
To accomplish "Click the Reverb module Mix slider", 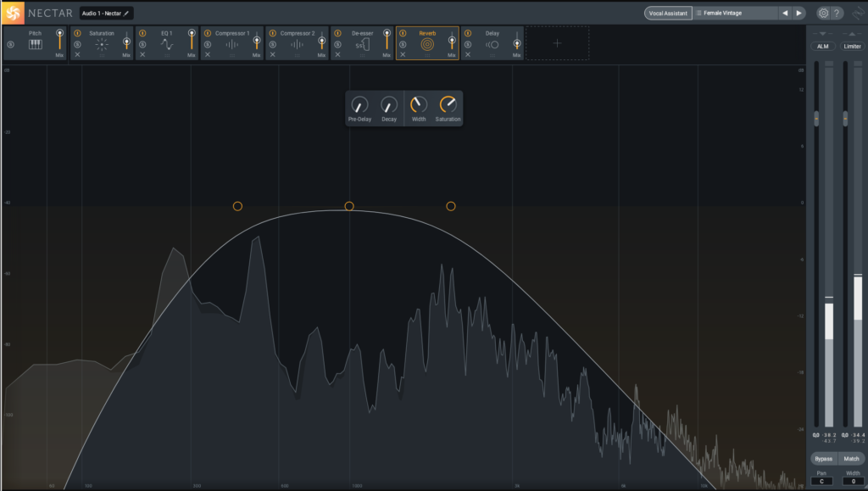I will click(x=452, y=41).
